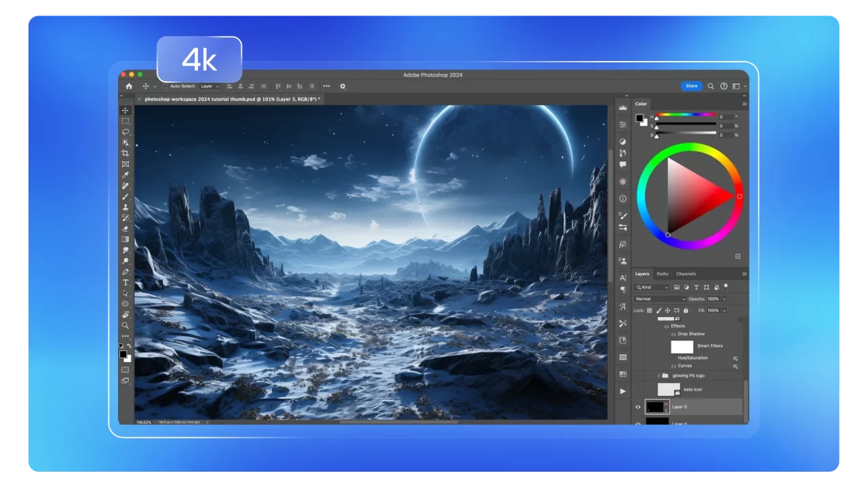Pick the Eyedropper tool
Screen dimensions: 868x488
(125, 175)
